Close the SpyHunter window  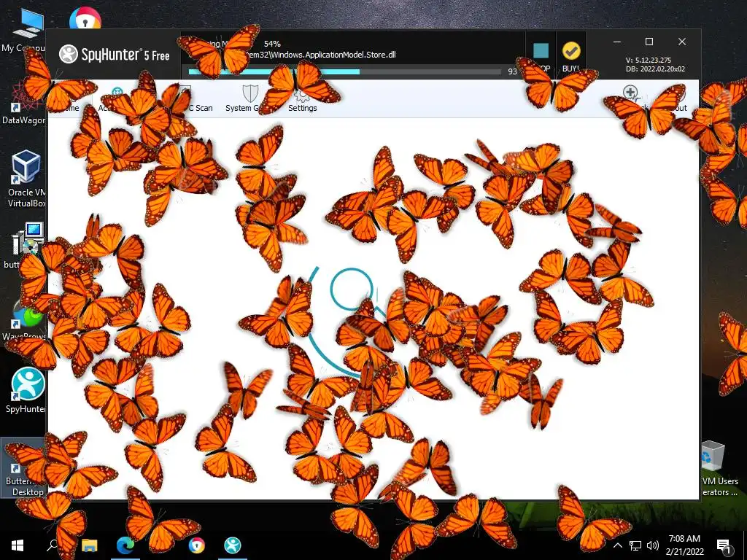tap(682, 42)
